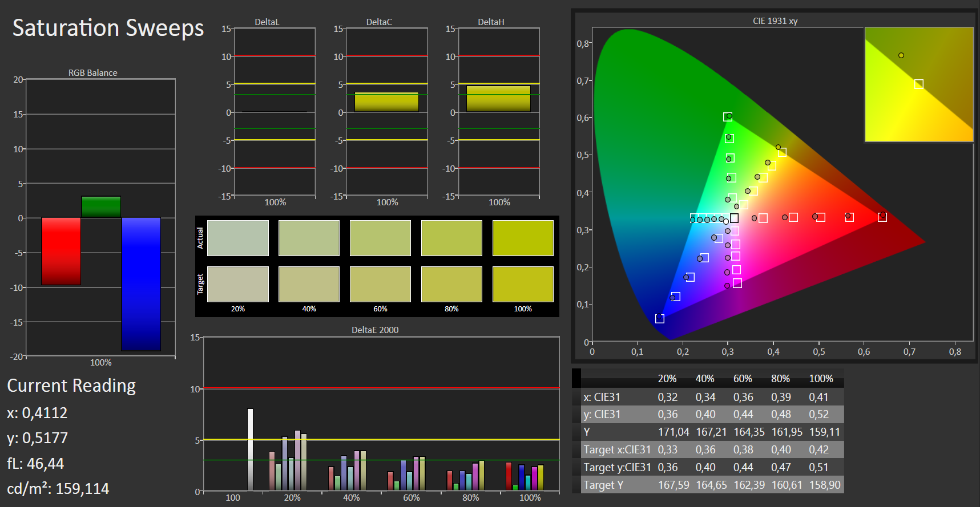Click the y: CIE31 row label
980x507 pixels.
(602, 415)
